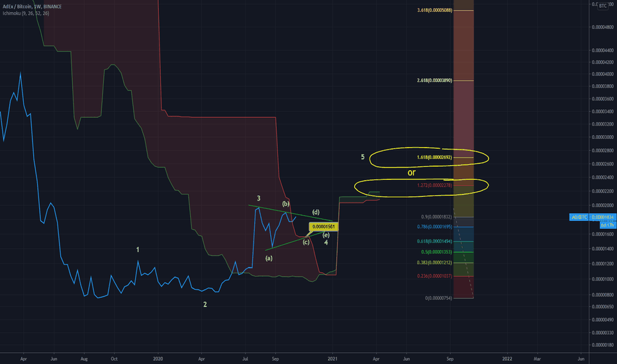
Task: Click the Elliott wave 1 label
Action: pos(138,250)
